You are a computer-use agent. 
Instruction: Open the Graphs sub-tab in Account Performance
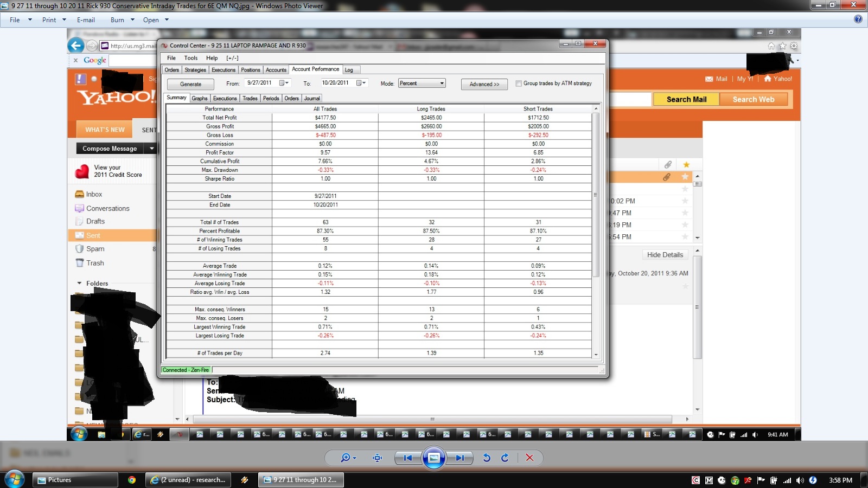click(200, 98)
